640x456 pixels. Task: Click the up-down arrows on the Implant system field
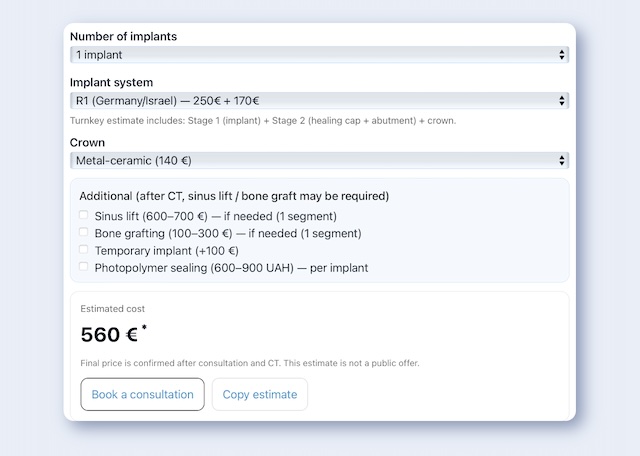pos(561,101)
